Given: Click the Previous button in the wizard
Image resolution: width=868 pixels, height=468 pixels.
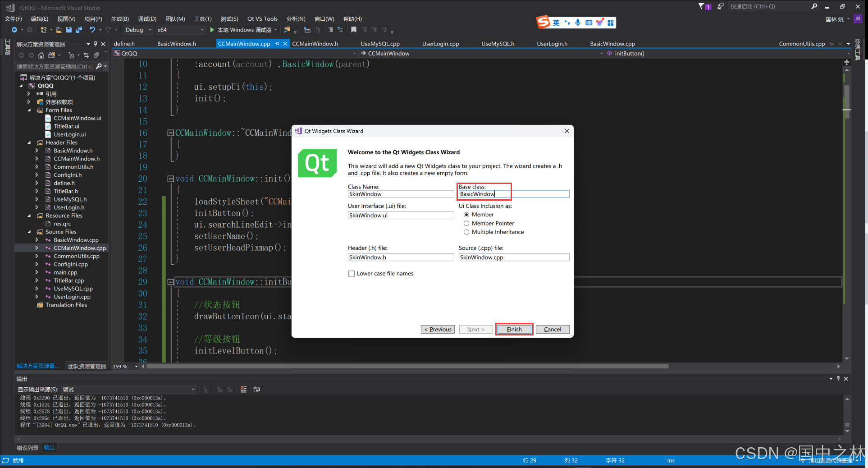Looking at the screenshot, I should [438, 330].
